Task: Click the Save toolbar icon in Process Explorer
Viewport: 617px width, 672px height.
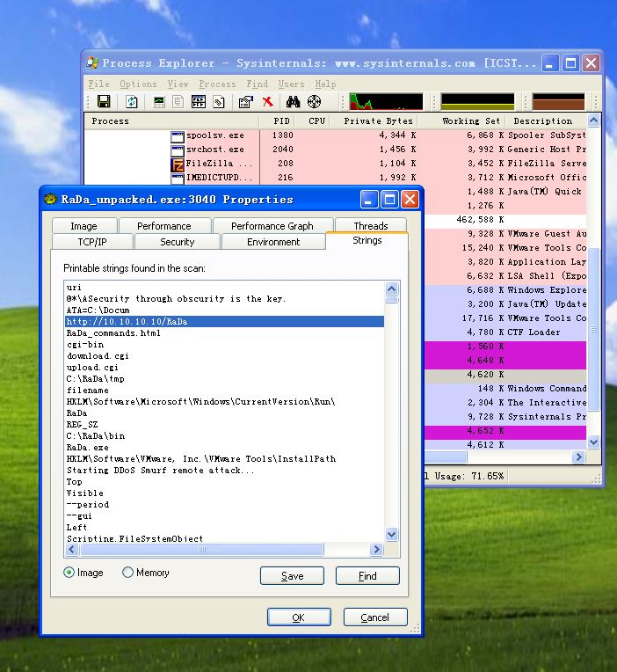Action: click(x=104, y=101)
